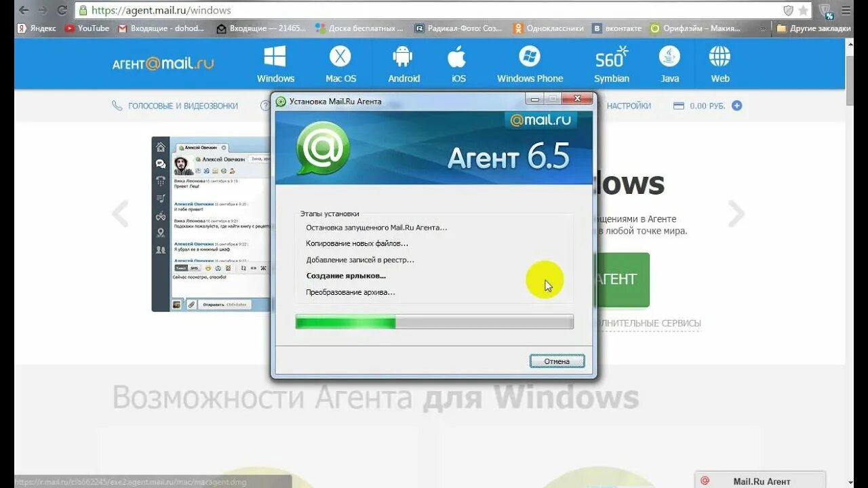Open Другие закладки folder

pyautogui.click(x=814, y=28)
